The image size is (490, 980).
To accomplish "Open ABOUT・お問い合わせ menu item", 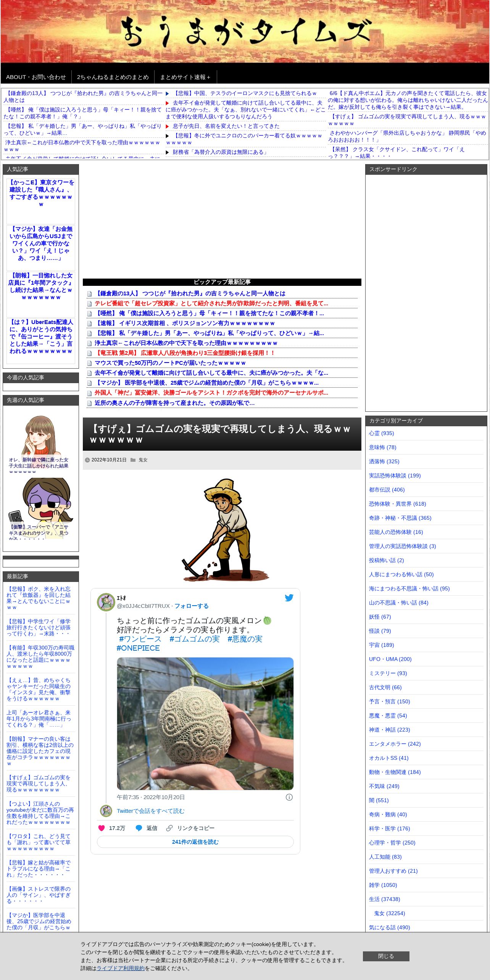I will 36,77.
